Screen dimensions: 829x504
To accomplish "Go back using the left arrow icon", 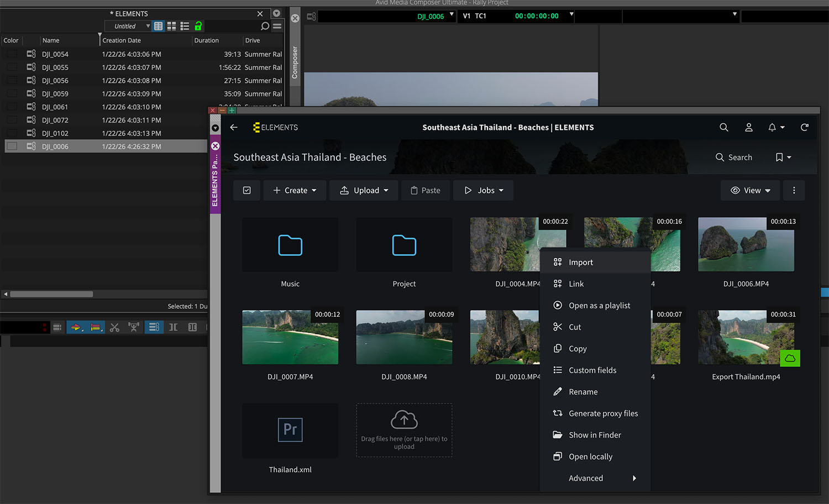I will coord(234,128).
